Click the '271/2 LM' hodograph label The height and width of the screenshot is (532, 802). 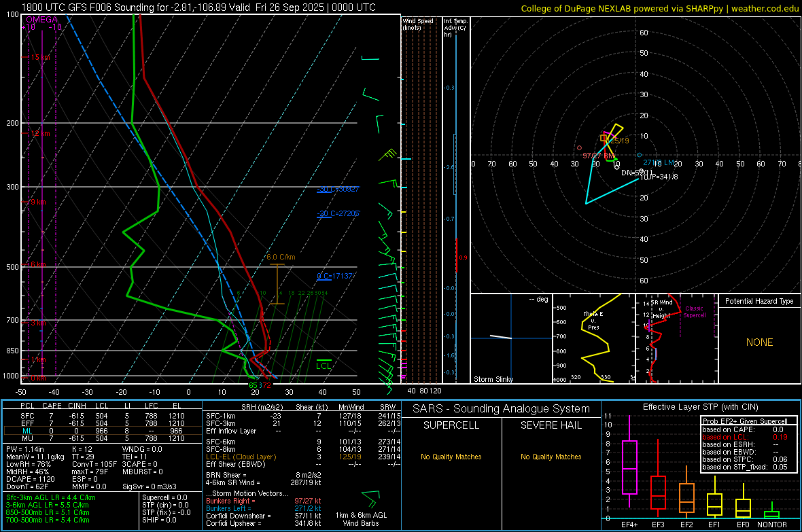coord(659,162)
